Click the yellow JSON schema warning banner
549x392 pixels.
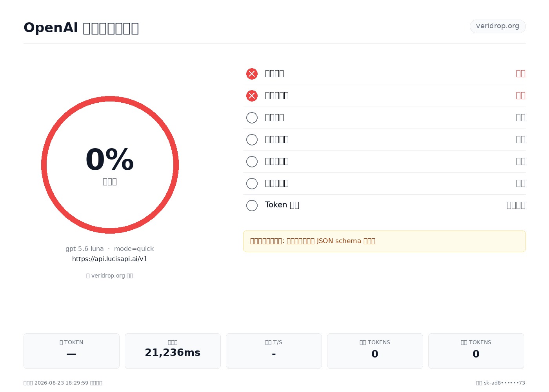click(384, 241)
